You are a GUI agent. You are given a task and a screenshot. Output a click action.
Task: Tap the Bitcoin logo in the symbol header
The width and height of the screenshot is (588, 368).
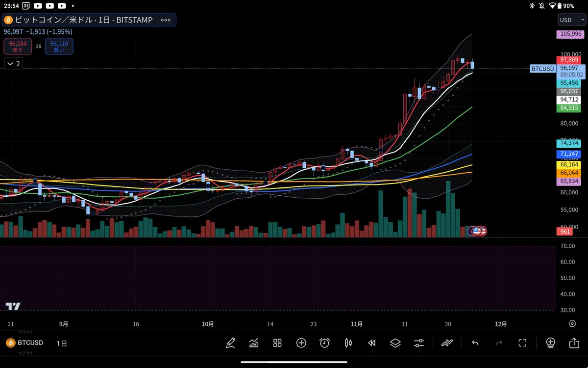point(8,20)
